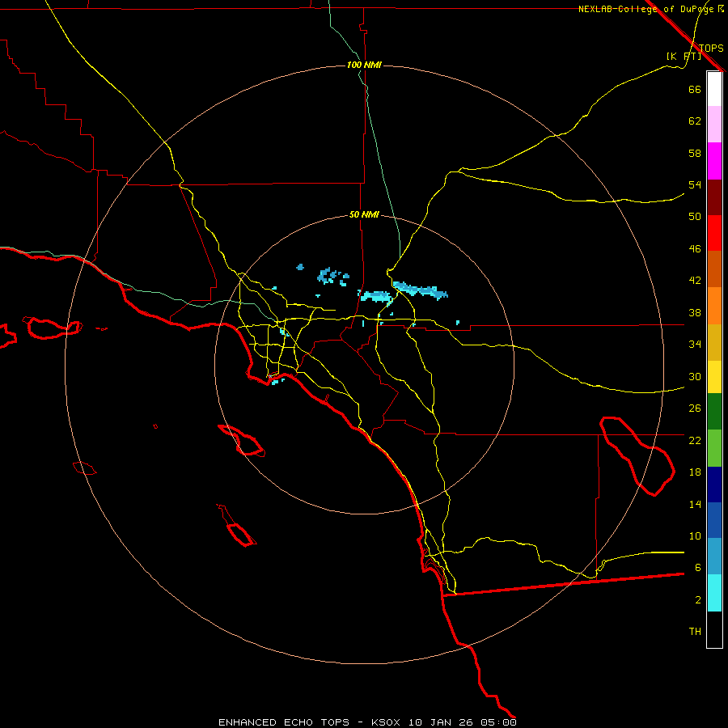This screenshot has width=728, height=728.
Task: Click the "62" legend value
Action: tap(695, 121)
